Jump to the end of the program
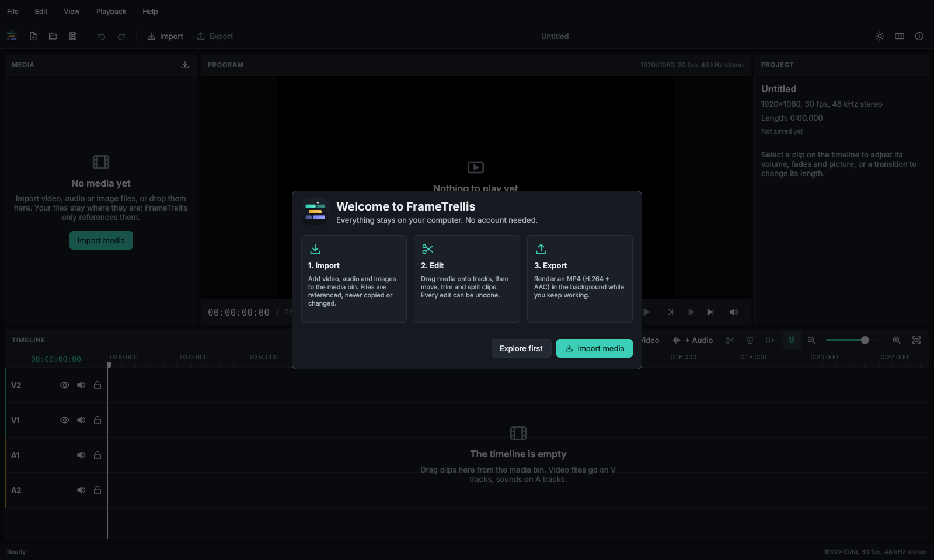 [710, 312]
